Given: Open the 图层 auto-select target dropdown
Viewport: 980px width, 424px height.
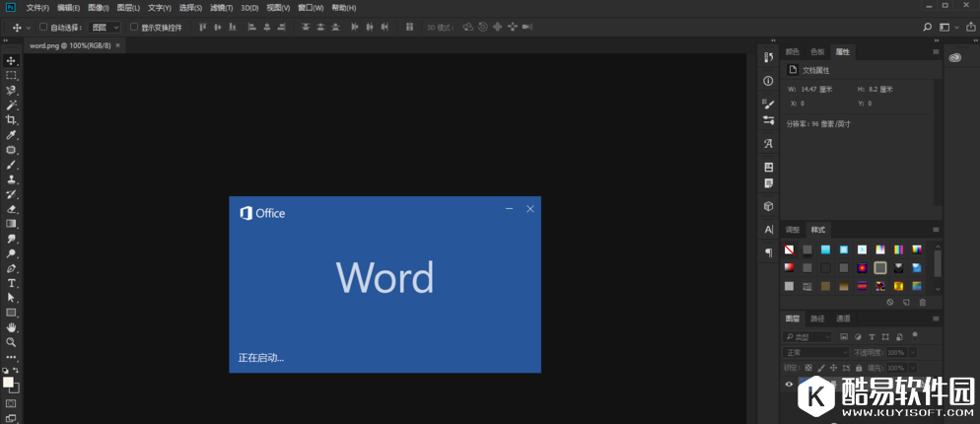Looking at the screenshot, I should coord(104,28).
